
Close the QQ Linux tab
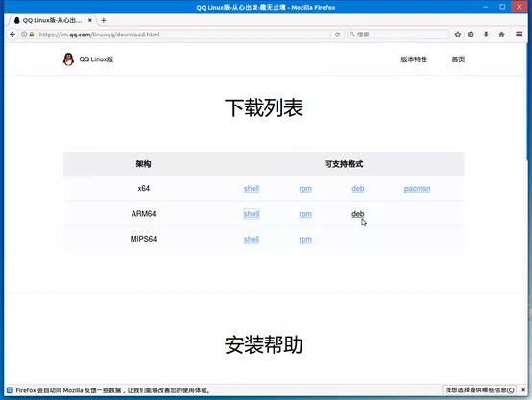coord(90,20)
